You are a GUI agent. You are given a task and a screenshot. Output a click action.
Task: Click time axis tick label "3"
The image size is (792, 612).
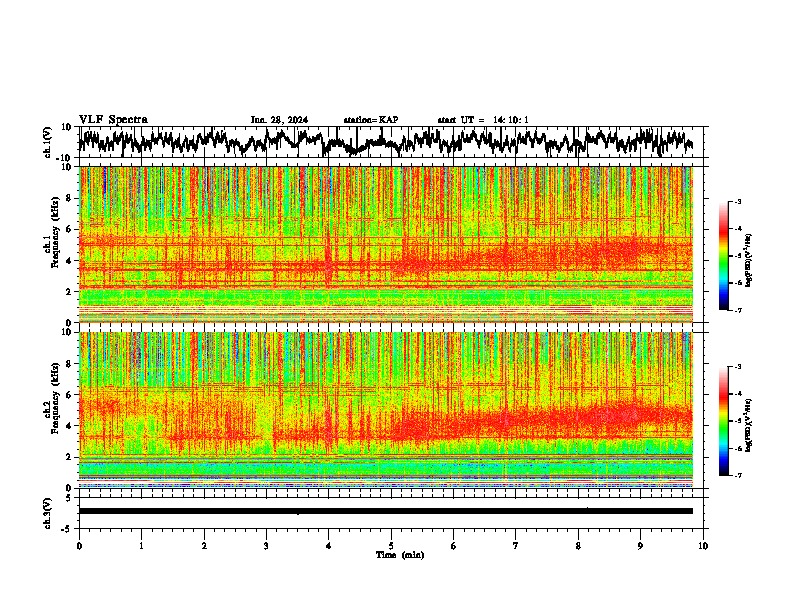(x=266, y=546)
